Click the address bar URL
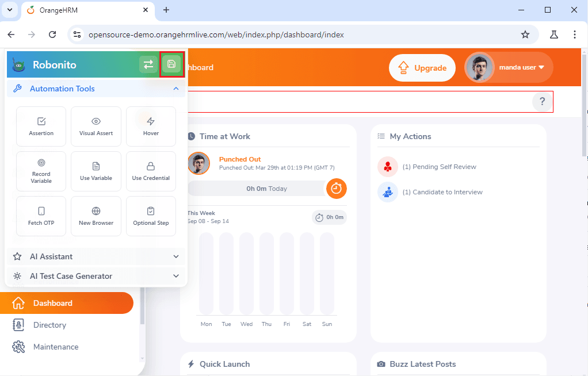 pyautogui.click(x=216, y=34)
